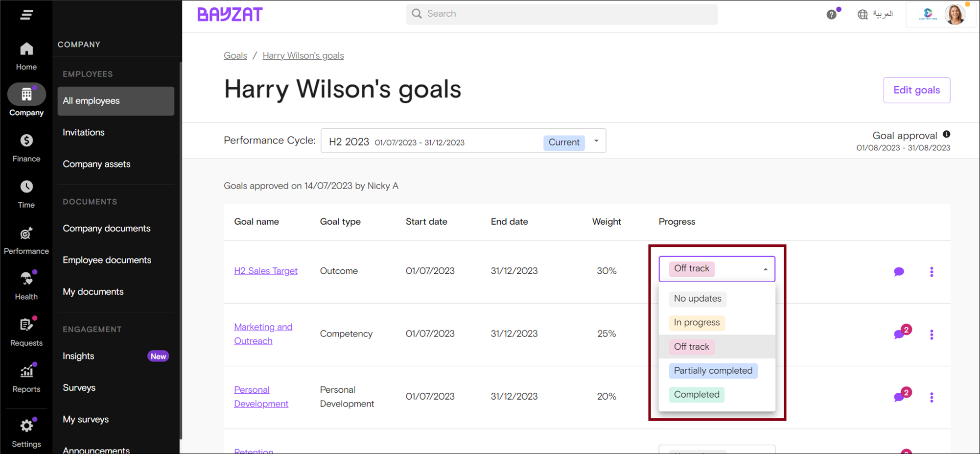The image size is (980, 454).
Task: Open Performance target icon
Action: (x=26, y=234)
